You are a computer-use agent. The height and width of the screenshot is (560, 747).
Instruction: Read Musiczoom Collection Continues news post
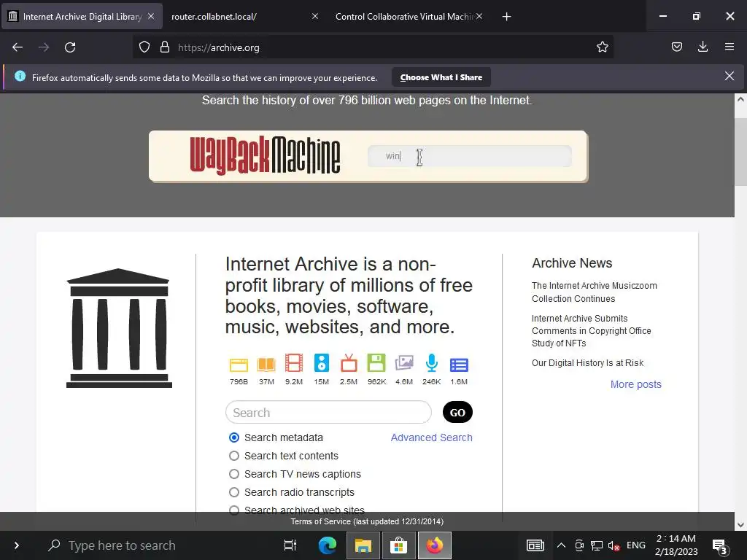[x=594, y=292]
